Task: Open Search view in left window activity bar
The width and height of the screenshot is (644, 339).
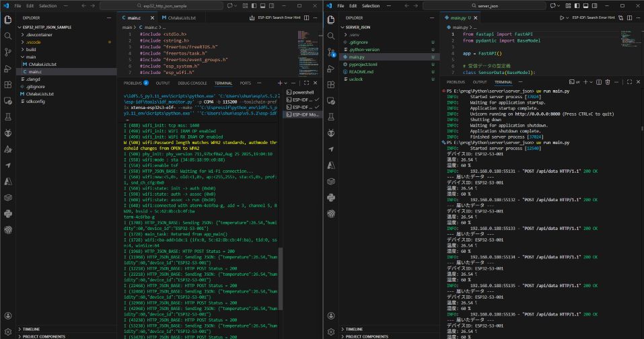Action: pos(8,36)
